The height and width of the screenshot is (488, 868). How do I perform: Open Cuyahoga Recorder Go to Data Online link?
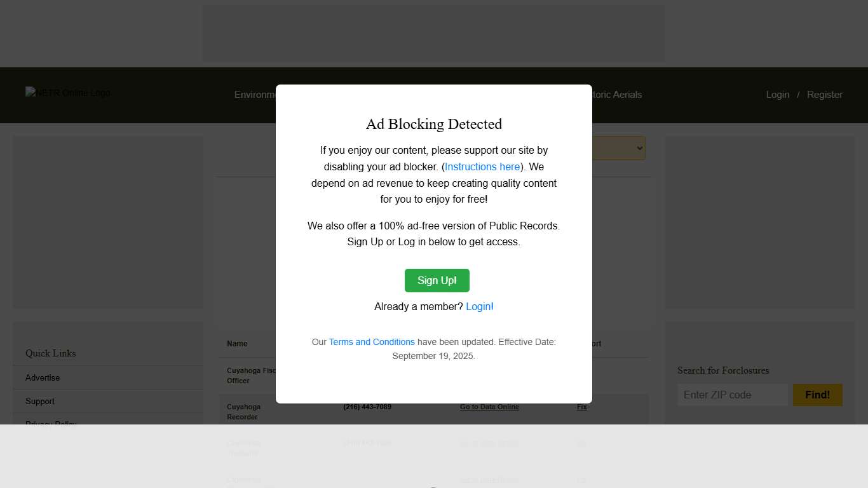click(489, 407)
